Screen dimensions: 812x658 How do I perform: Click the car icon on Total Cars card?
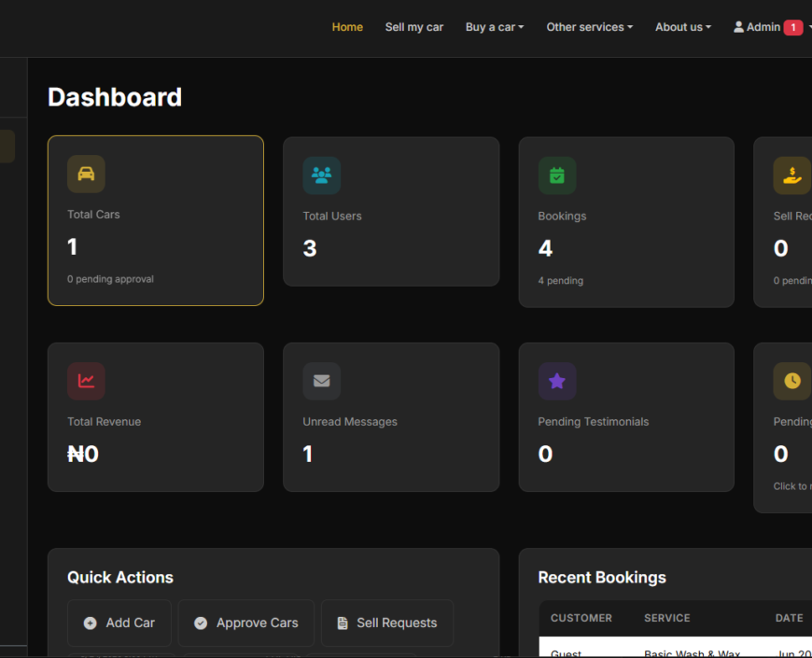point(86,174)
